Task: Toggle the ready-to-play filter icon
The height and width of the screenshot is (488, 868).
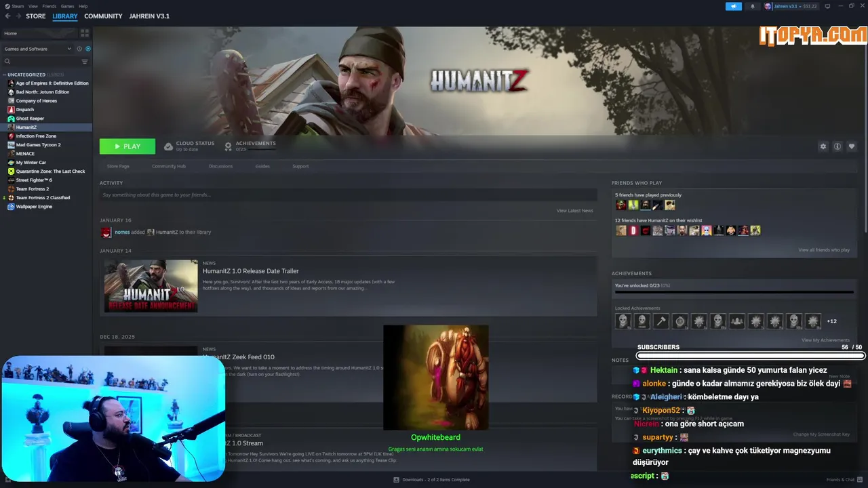Action: [x=88, y=49]
